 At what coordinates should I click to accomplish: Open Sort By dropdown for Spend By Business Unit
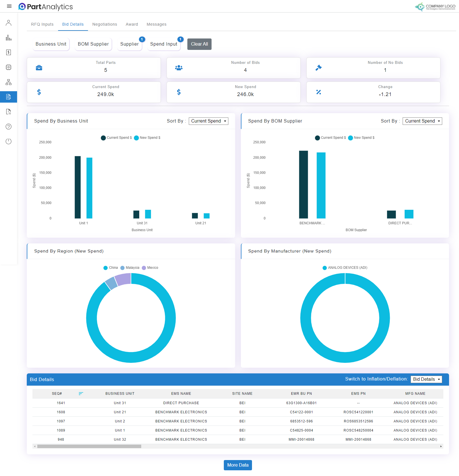click(x=208, y=121)
